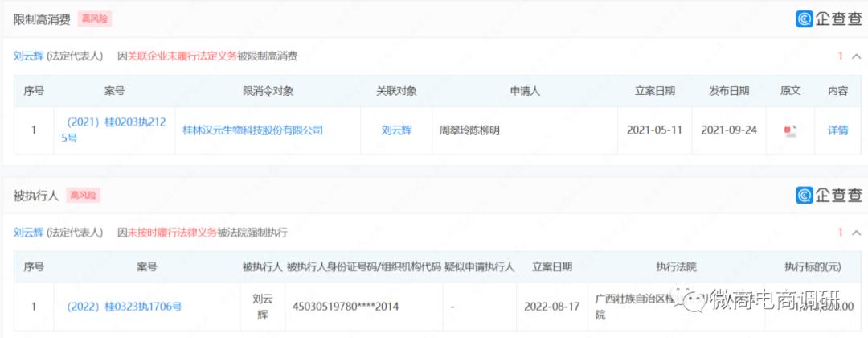Click the 限制高消费 section title
The width and height of the screenshot is (868, 338).
pos(42,19)
